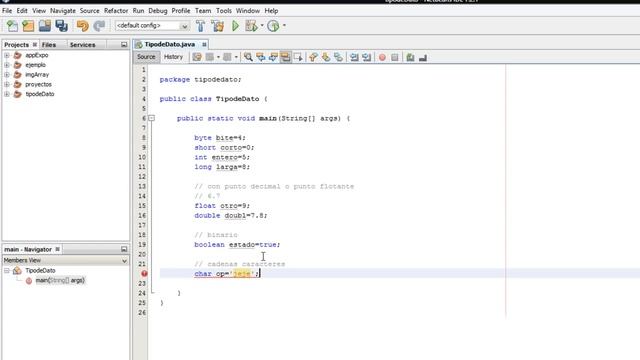Open Debug Project dropdown arrow
The width and height of the screenshot is (640, 360).
[262, 26]
